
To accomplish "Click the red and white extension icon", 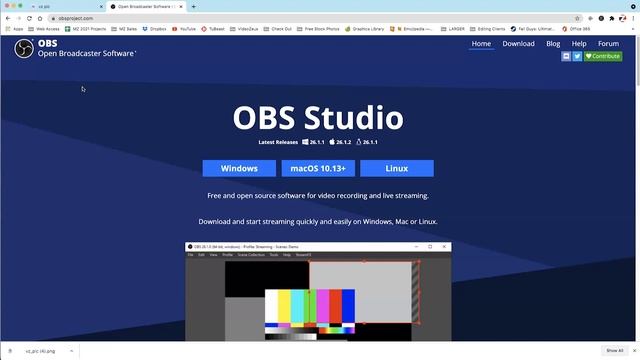I will coord(622,18).
